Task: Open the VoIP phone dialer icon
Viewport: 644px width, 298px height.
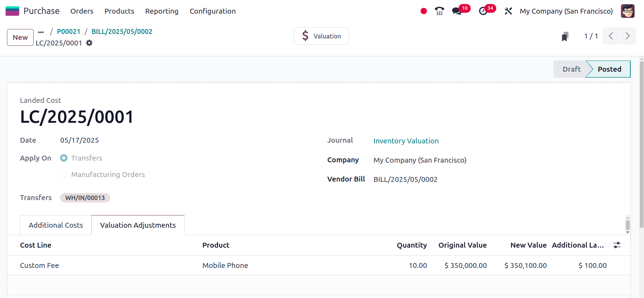Action: 439,11
